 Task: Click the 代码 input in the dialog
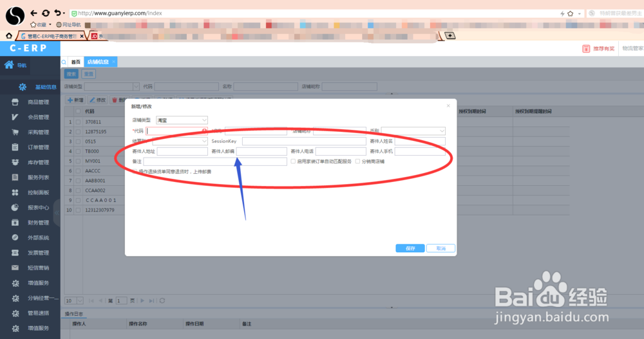pyautogui.click(x=176, y=131)
